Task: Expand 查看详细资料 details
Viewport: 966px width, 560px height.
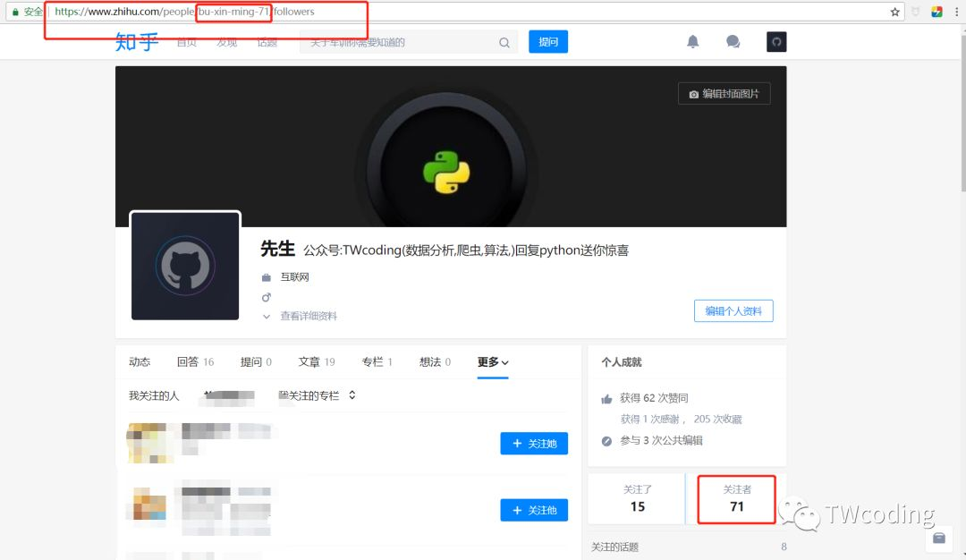Action: point(300,316)
